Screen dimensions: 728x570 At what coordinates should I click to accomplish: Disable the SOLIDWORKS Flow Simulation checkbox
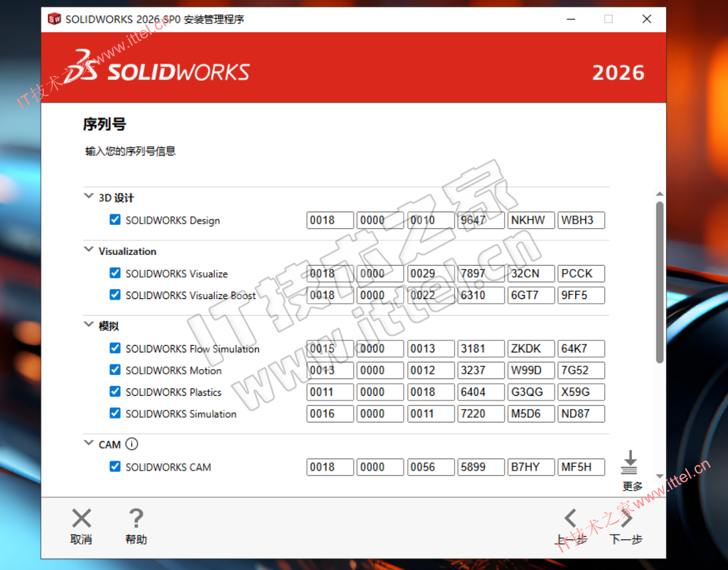(x=115, y=348)
